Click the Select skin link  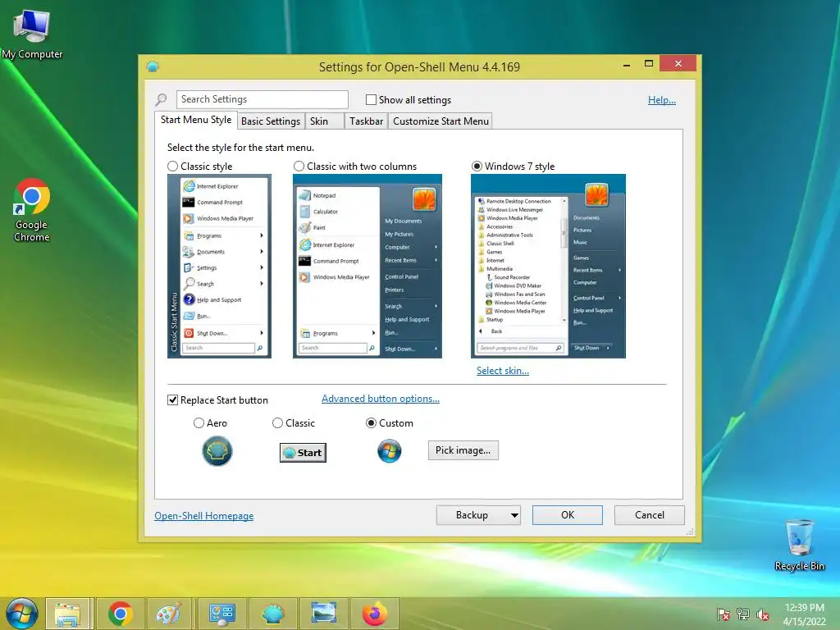tap(503, 371)
